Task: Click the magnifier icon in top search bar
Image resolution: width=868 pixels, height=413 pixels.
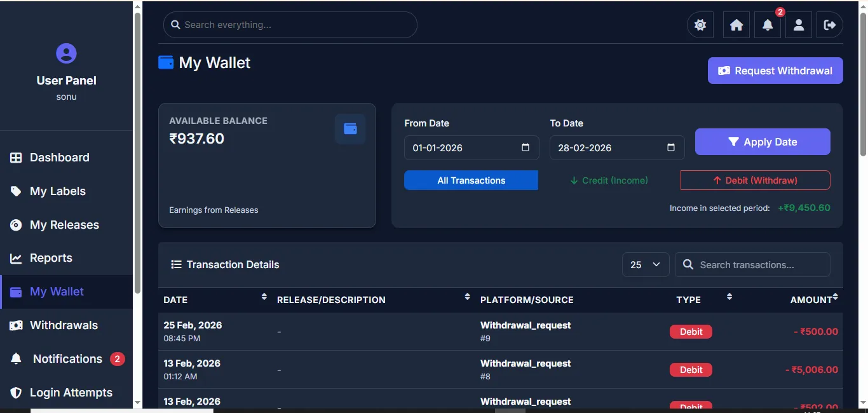Action: click(175, 25)
